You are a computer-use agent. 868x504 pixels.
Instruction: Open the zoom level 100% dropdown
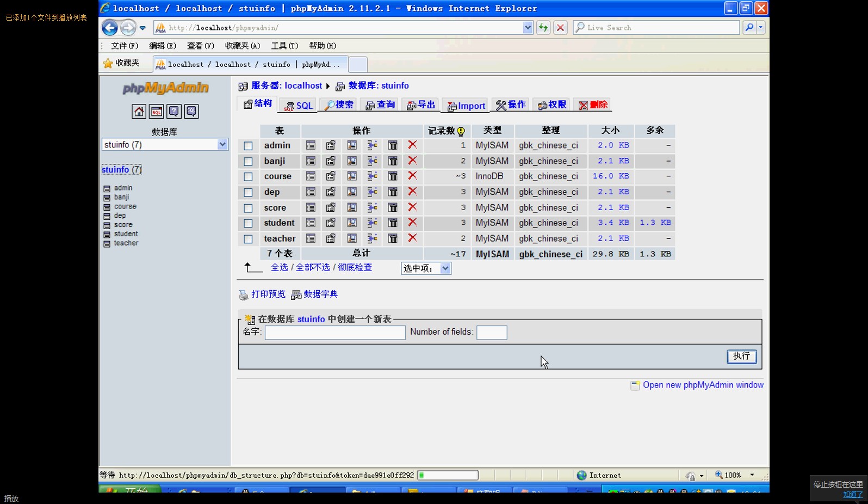[752, 475]
